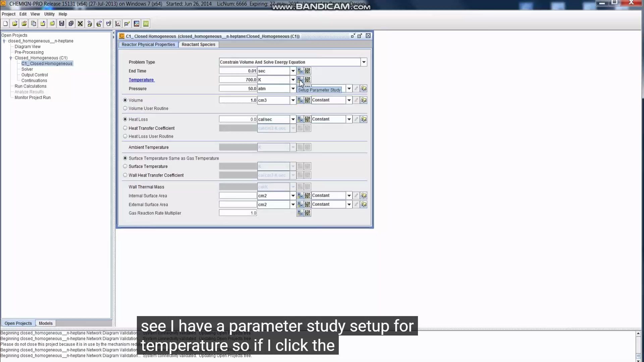Click the line plot chart toolbar icon
Screen dimensions: 644x362
[118, 23]
